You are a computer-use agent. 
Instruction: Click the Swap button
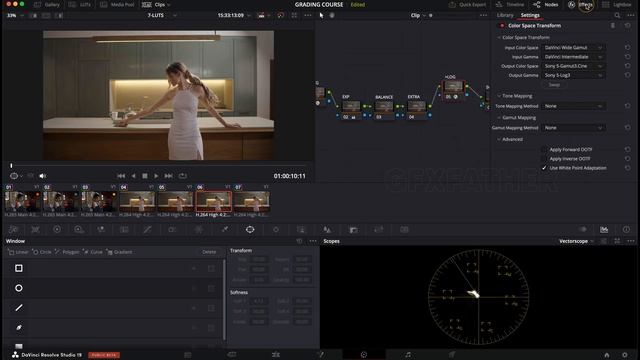tap(554, 85)
